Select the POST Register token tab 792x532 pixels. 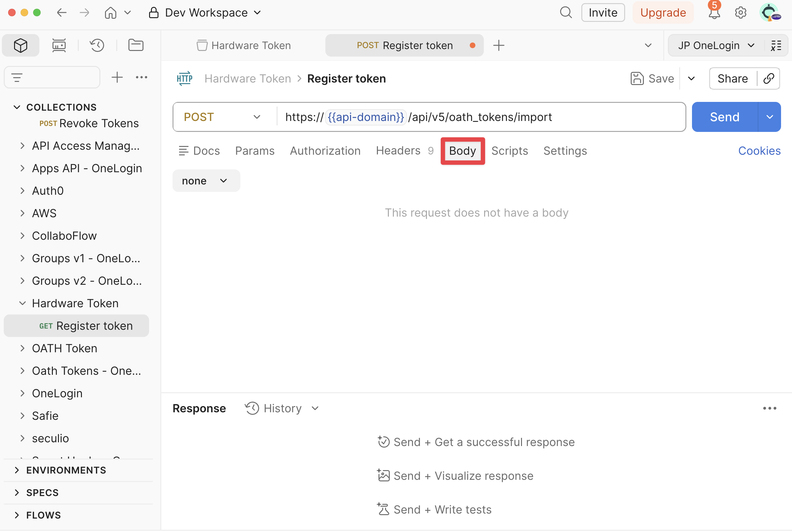pyautogui.click(x=404, y=45)
